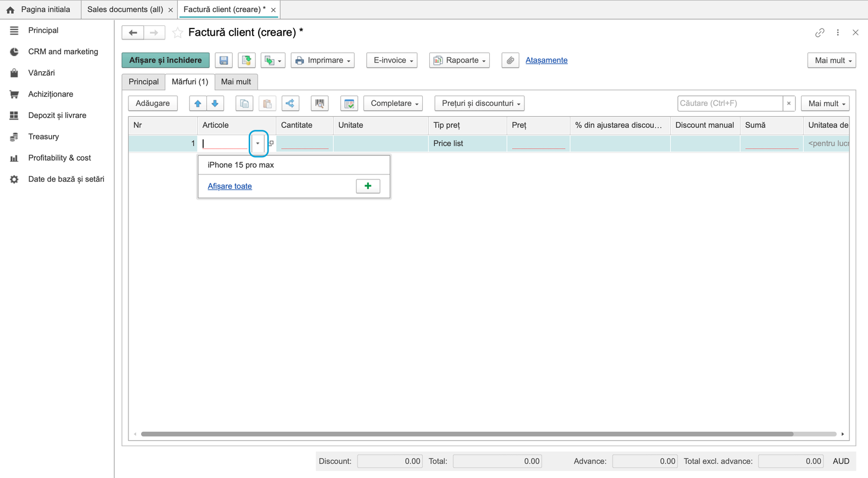Open the Imprimare dropdown
Screen dimensions: 868x478
pyautogui.click(x=323, y=60)
